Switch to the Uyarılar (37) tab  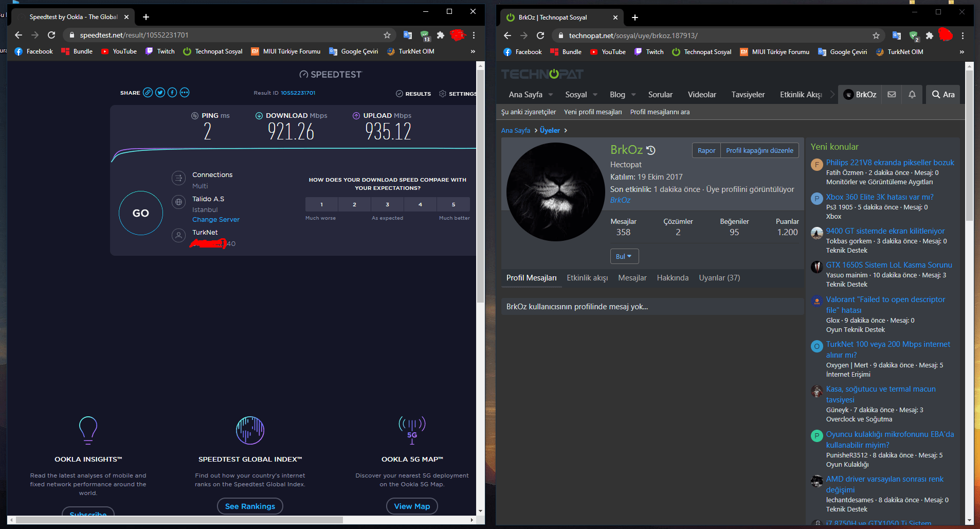point(719,278)
